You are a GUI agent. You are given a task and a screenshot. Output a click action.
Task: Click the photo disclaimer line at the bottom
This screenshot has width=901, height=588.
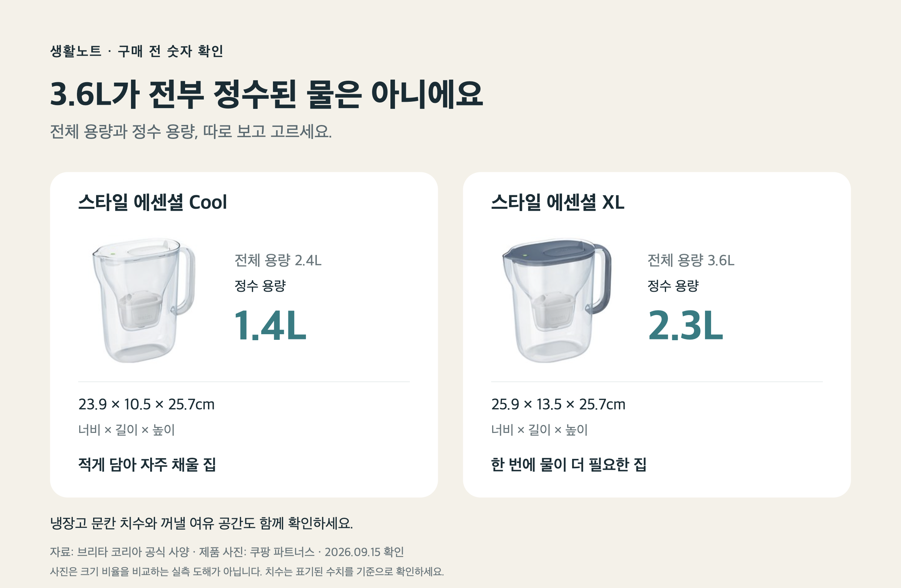click(247, 571)
